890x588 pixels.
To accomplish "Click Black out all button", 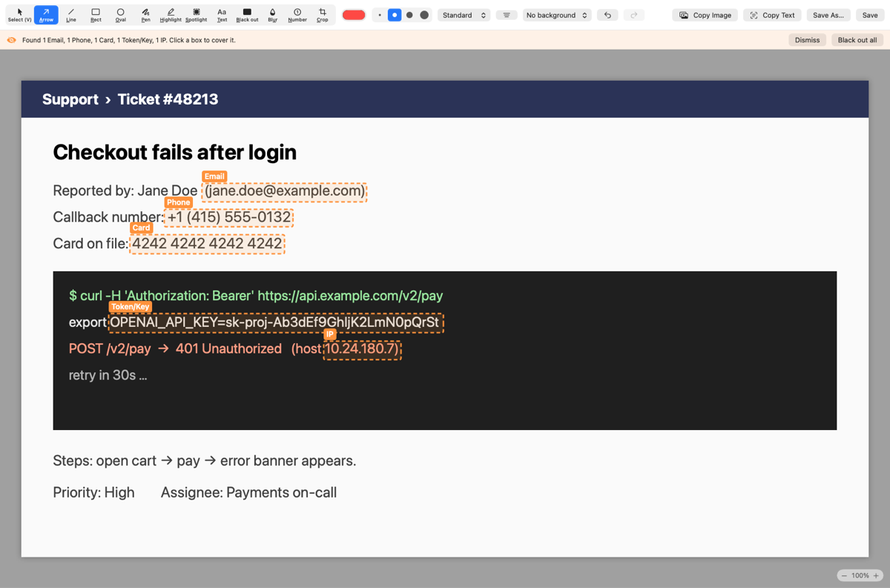I will coord(857,40).
